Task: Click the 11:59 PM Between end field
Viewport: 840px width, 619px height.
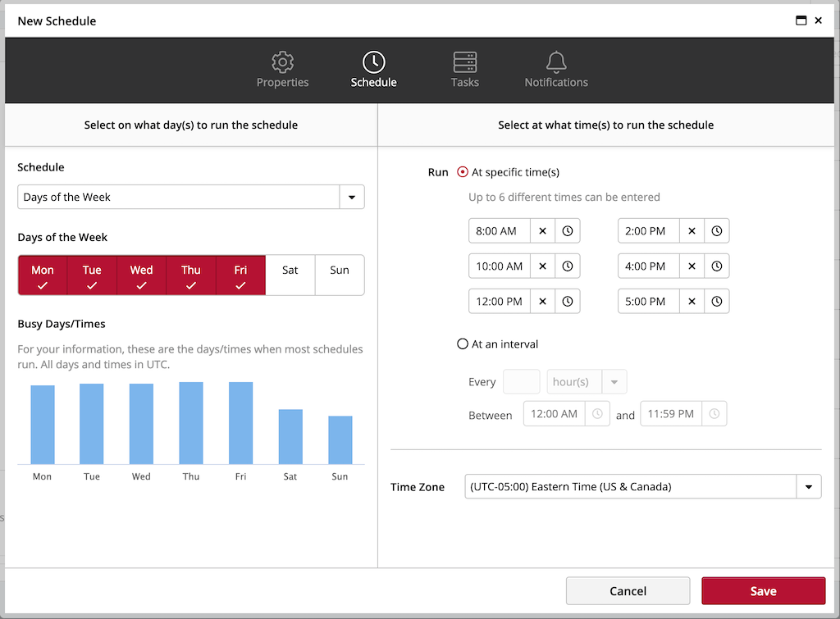Action: pyautogui.click(x=671, y=414)
